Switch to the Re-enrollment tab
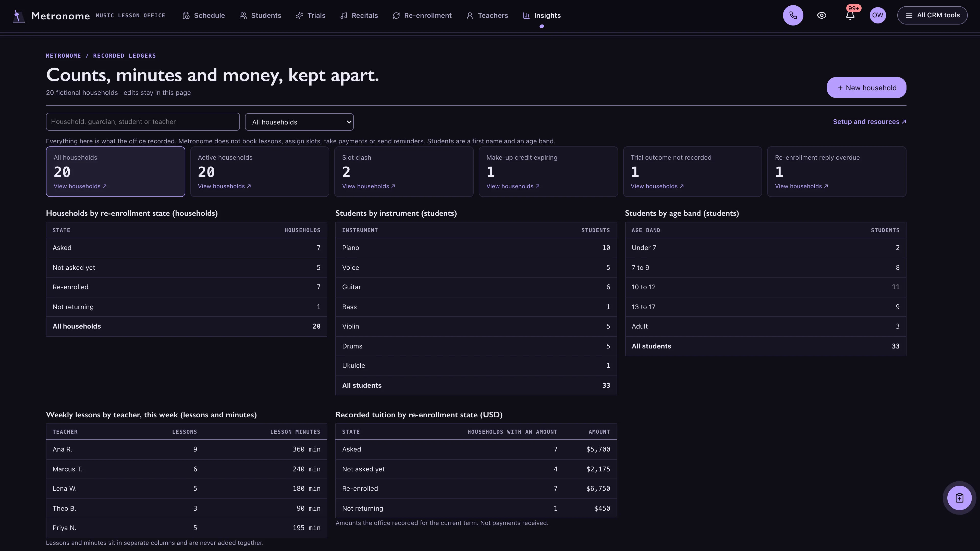 point(422,16)
